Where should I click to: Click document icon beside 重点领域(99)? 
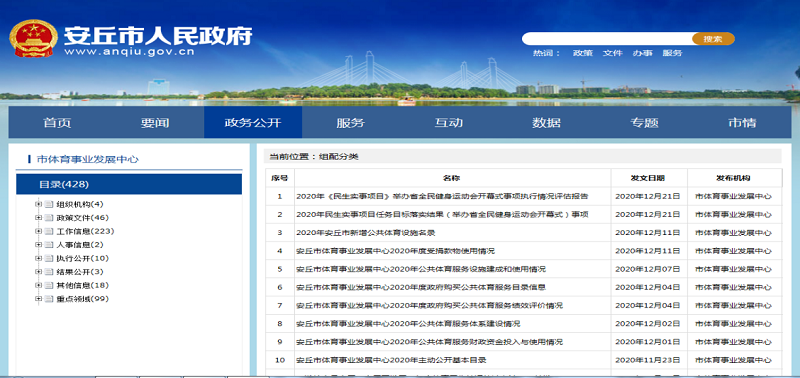48,299
